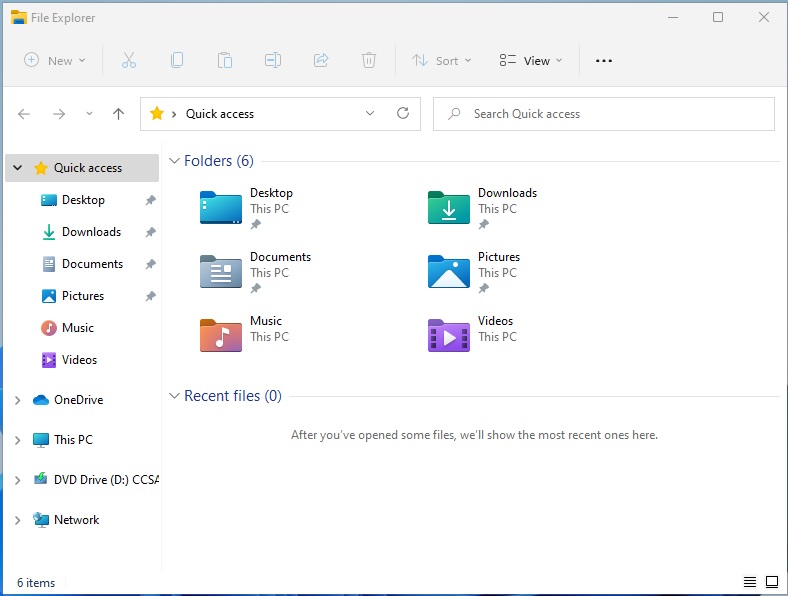
Task: Switch to large icons view in status bar
Action: click(x=771, y=582)
